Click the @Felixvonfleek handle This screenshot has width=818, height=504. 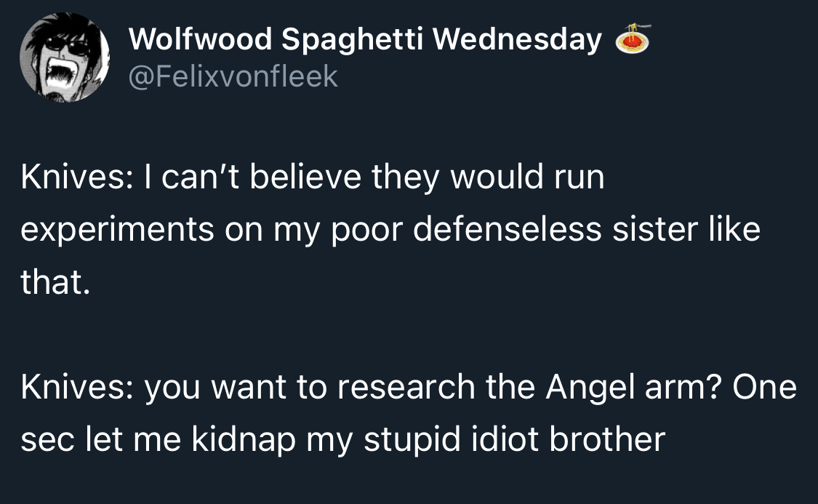233,76
